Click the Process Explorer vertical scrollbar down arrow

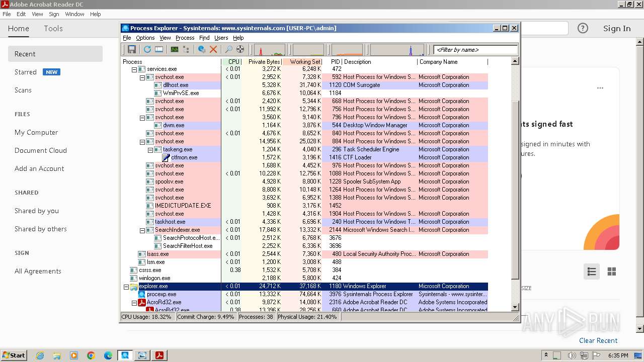click(x=515, y=307)
